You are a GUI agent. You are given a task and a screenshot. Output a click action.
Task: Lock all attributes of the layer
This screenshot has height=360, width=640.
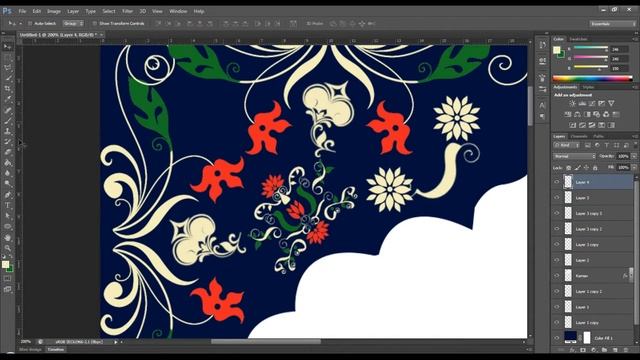point(595,168)
